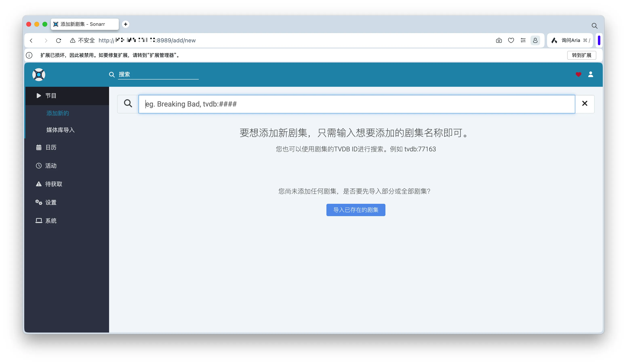This screenshot has height=364, width=627.
Task: Click the info icon in extension warning bar
Action: 29,55
